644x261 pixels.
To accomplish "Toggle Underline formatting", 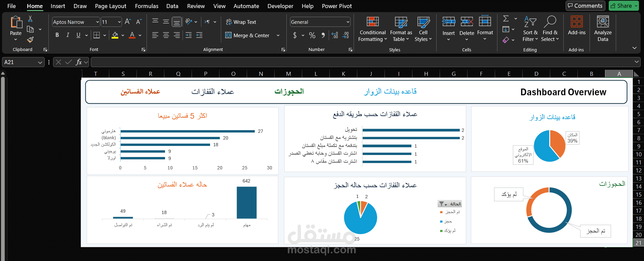I will pyautogui.click(x=78, y=35).
